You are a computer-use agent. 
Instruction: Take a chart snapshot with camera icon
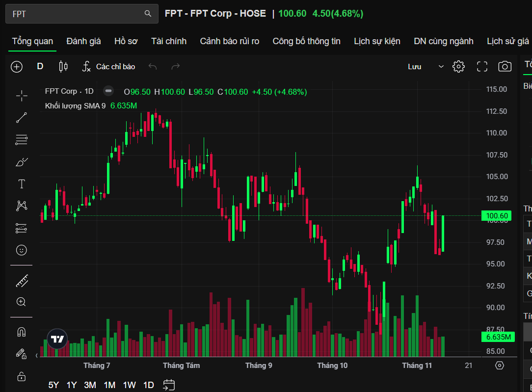point(505,67)
